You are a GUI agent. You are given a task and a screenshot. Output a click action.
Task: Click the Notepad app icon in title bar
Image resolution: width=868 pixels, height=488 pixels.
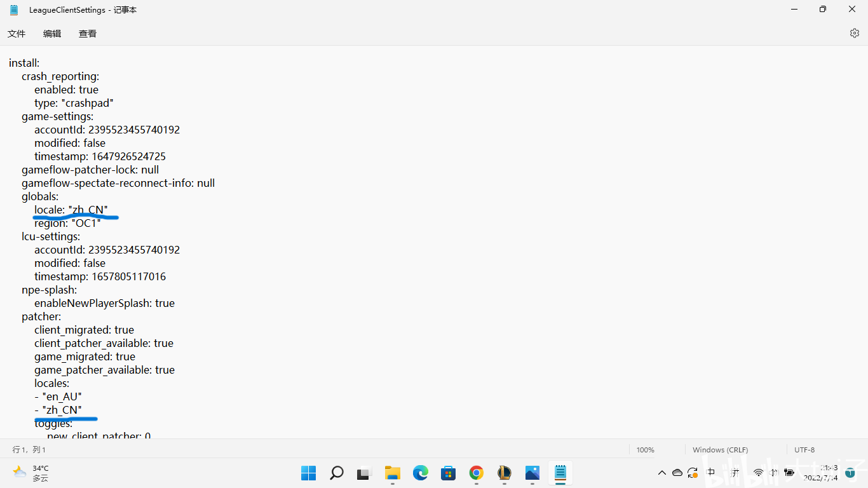[x=14, y=10]
